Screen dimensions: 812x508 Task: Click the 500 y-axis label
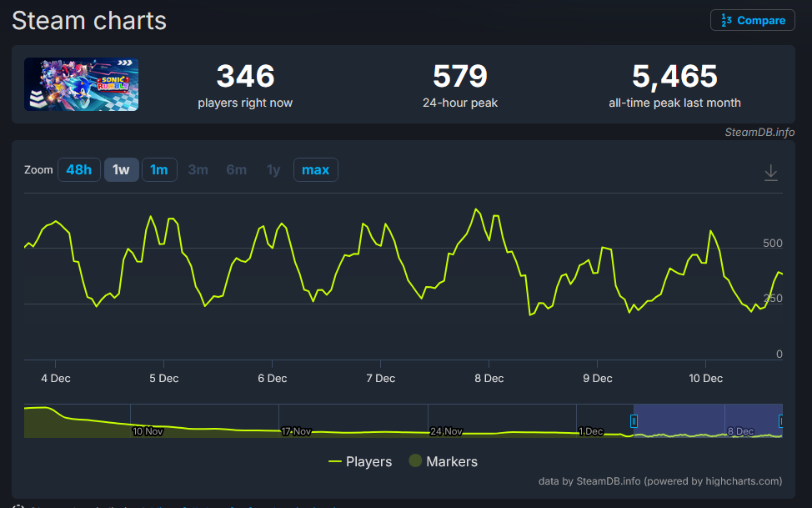pyautogui.click(x=773, y=243)
